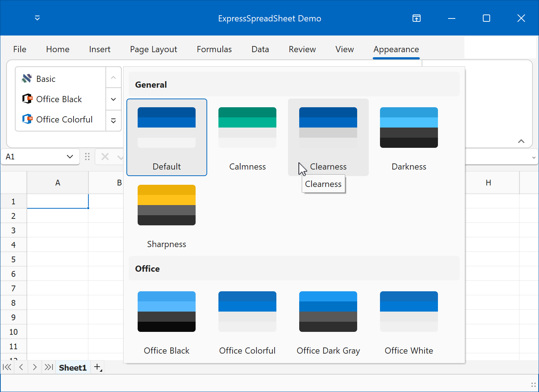Choose Office Black in skin gallery list
The image size is (539, 392).
coord(59,99)
